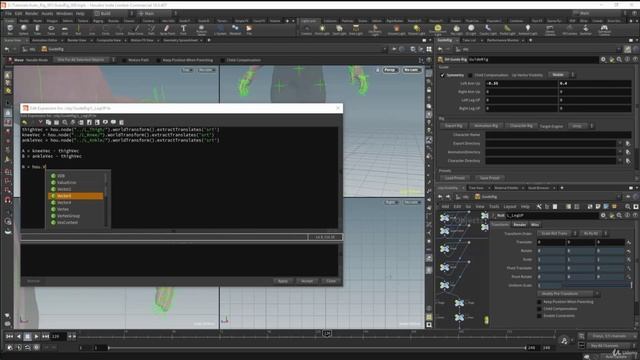Switch to the Render tab of L_LegUP

pos(520,225)
